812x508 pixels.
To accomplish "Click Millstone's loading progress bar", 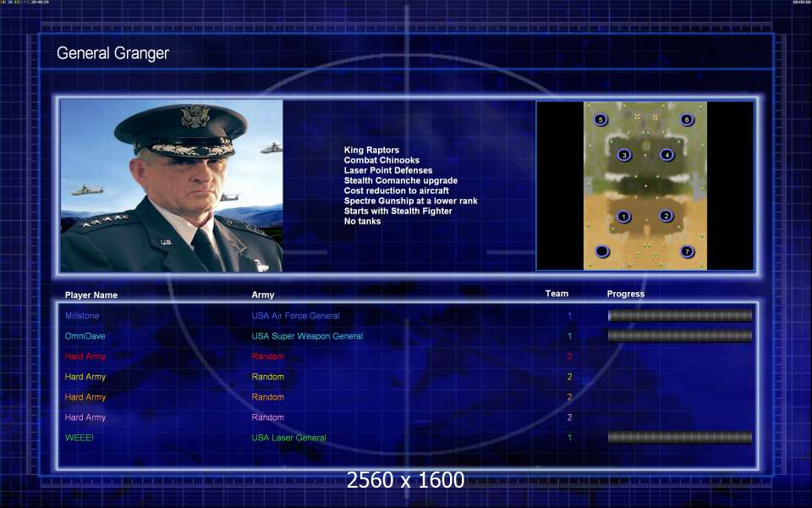I will pos(679,316).
